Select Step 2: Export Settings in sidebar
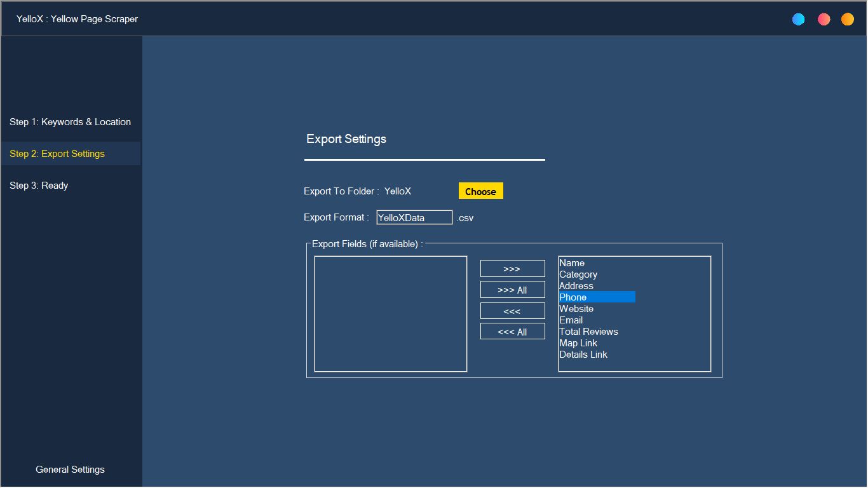Screen dimensions: 868x488 point(71,154)
